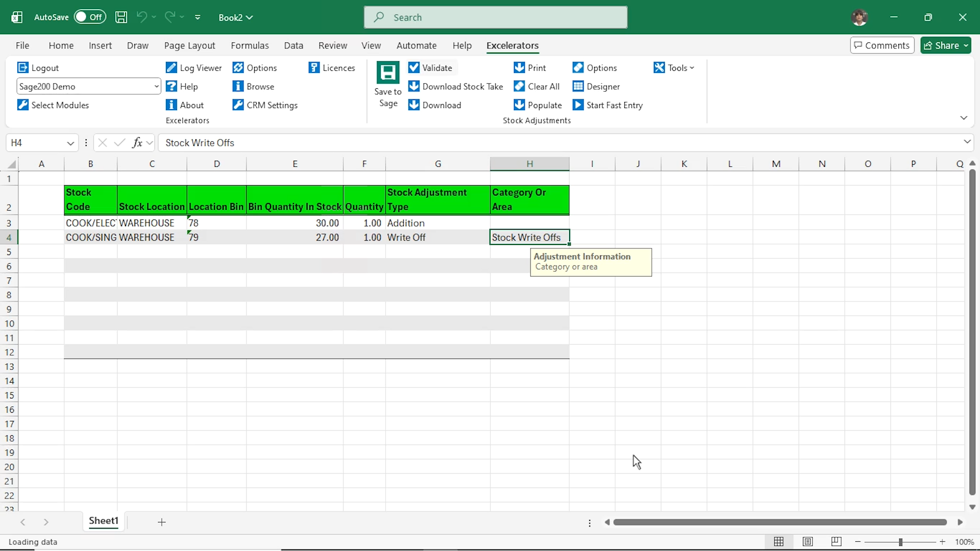Image resolution: width=980 pixels, height=551 pixels.
Task: Open CRM Settings
Action: 265,105
